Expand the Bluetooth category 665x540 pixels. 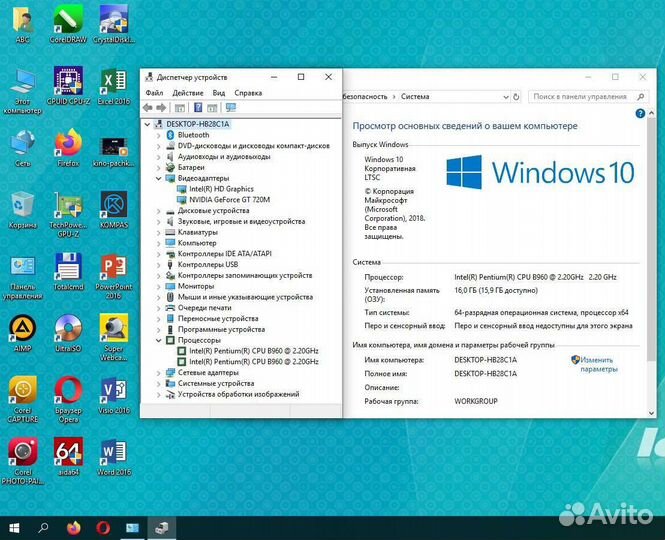(158, 135)
